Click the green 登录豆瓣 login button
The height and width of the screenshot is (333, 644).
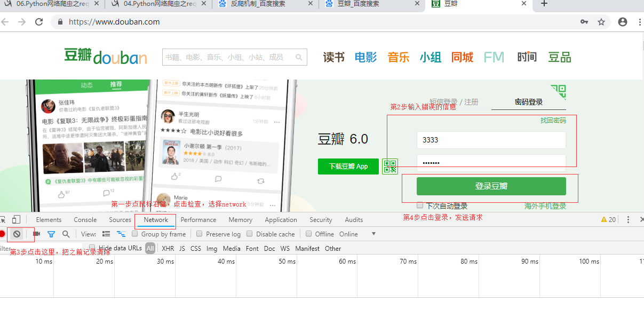(x=491, y=186)
